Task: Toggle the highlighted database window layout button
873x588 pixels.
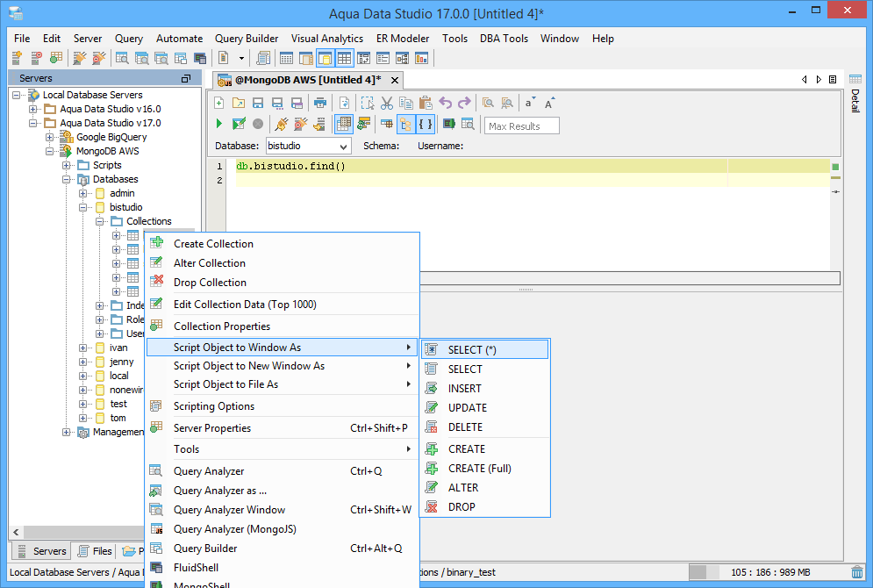Action: pyautogui.click(x=325, y=58)
